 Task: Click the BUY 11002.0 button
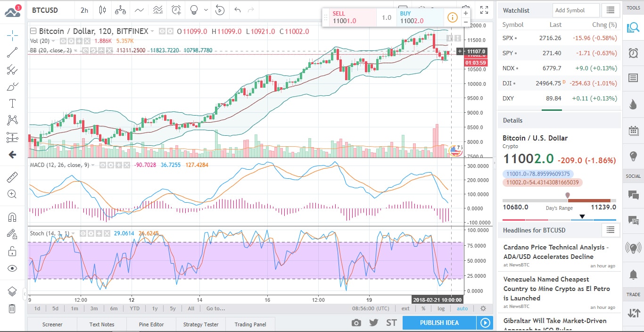(x=420, y=17)
